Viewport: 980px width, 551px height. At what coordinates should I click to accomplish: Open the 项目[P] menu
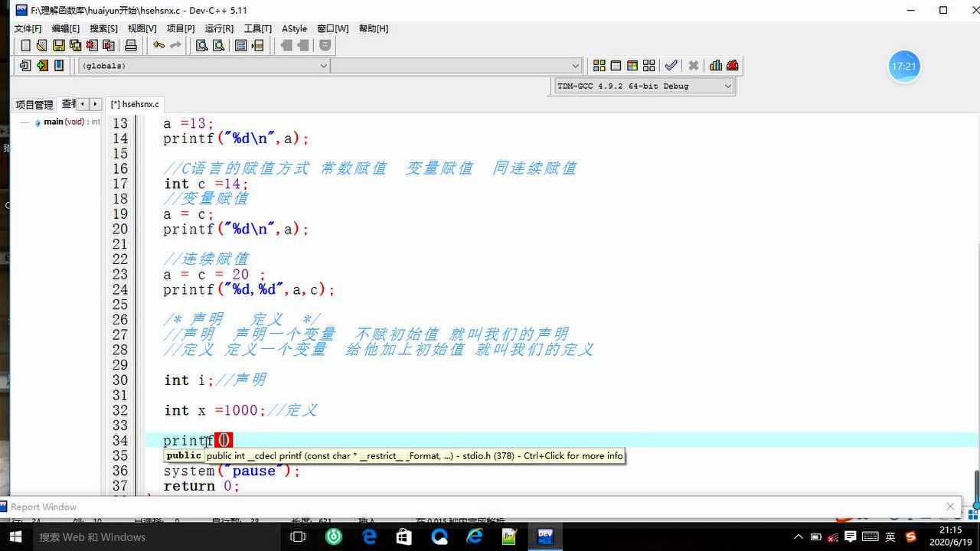(x=181, y=28)
